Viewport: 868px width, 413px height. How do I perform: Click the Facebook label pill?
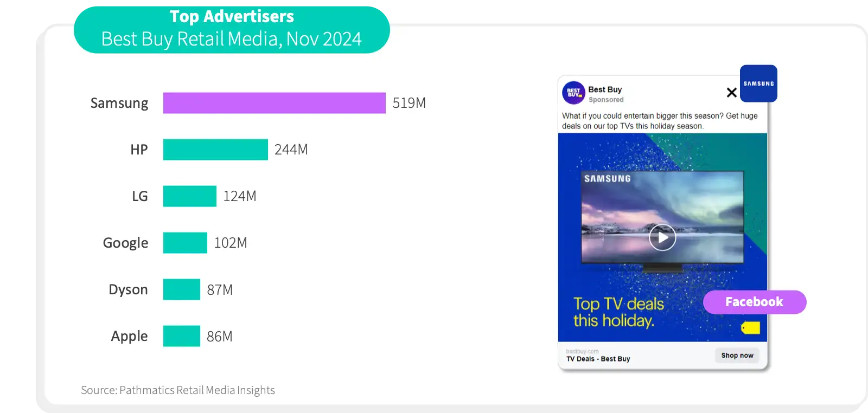click(755, 302)
